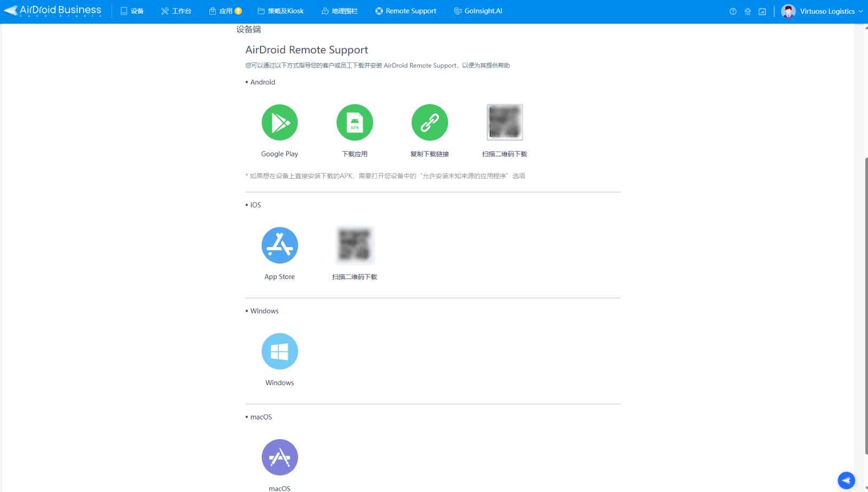Image resolution: width=868 pixels, height=492 pixels.
Task: Open the 应用 menu
Action: click(x=225, y=11)
